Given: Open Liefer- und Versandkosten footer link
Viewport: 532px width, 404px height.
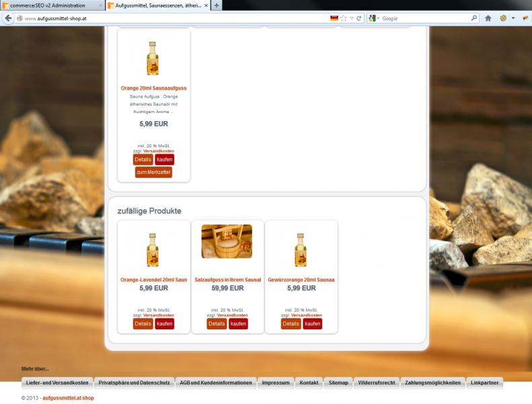Looking at the screenshot, I should [x=57, y=382].
